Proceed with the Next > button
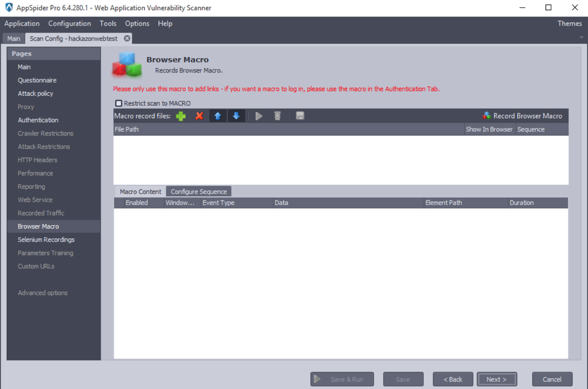Image resolution: width=588 pixels, height=389 pixels. pos(497,379)
